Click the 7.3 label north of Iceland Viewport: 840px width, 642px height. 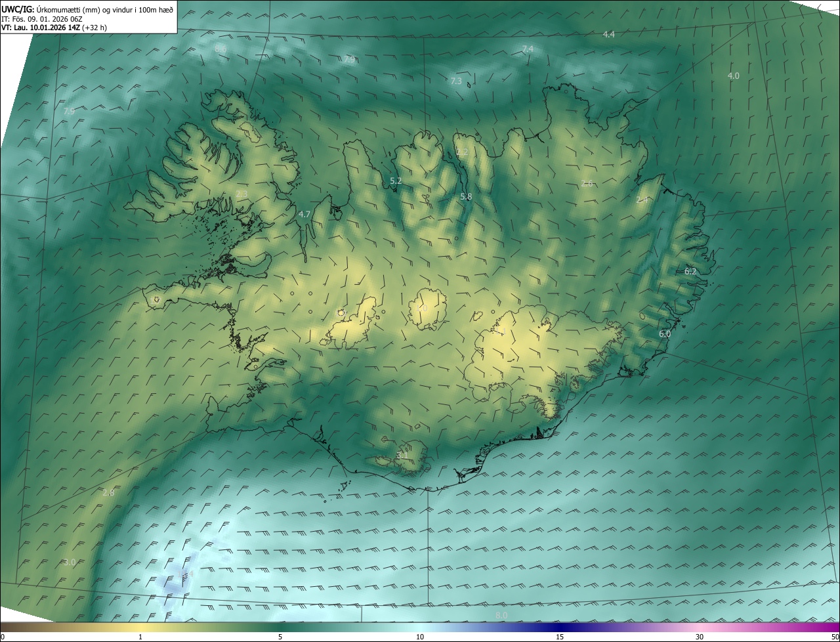tap(456, 81)
